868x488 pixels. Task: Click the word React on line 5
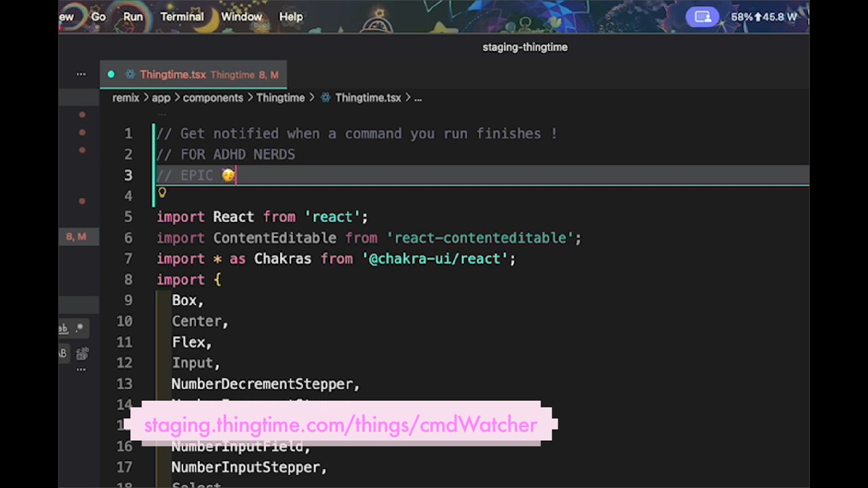233,217
